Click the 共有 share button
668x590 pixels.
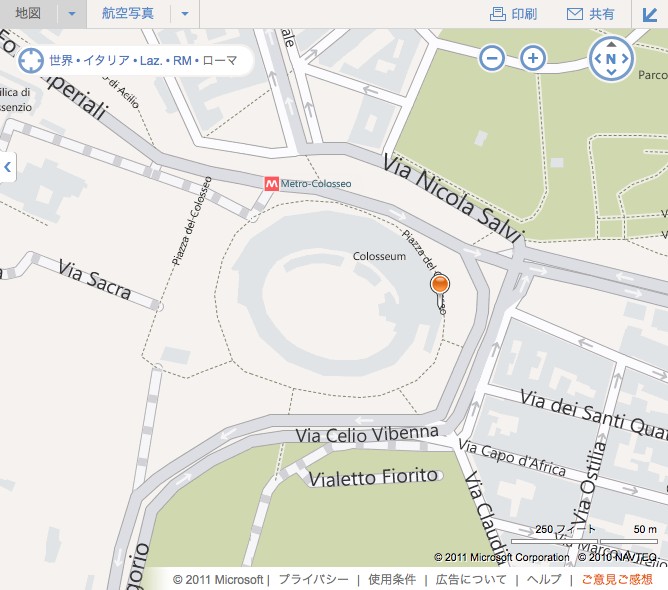pyautogui.click(x=591, y=14)
